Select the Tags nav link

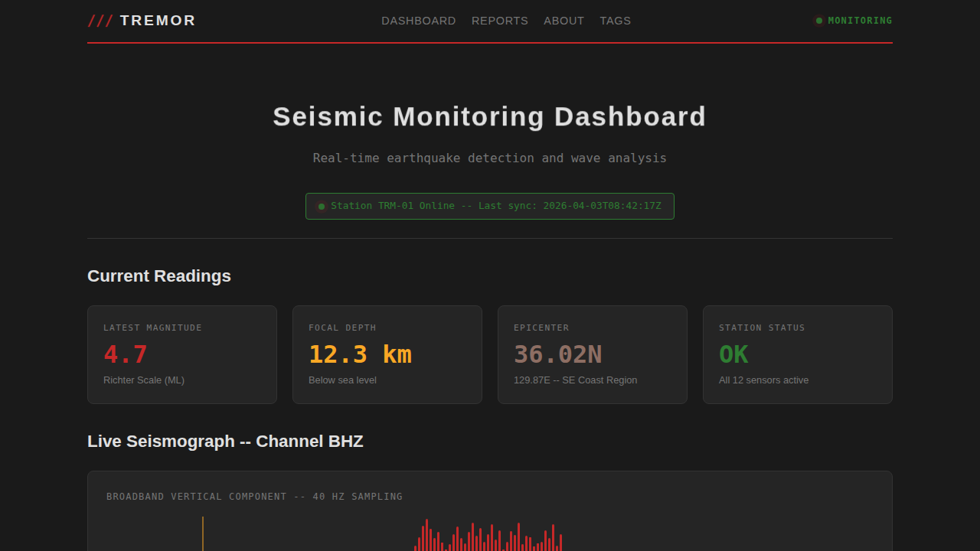[615, 21]
